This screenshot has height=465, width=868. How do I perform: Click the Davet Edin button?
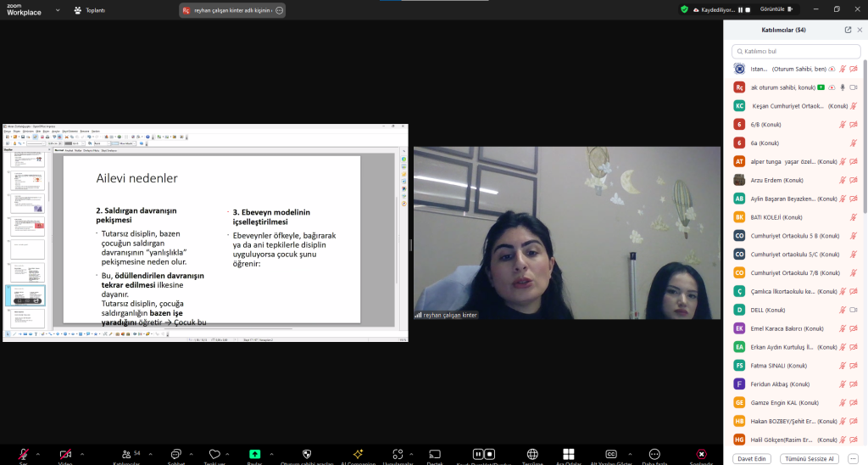point(753,458)
